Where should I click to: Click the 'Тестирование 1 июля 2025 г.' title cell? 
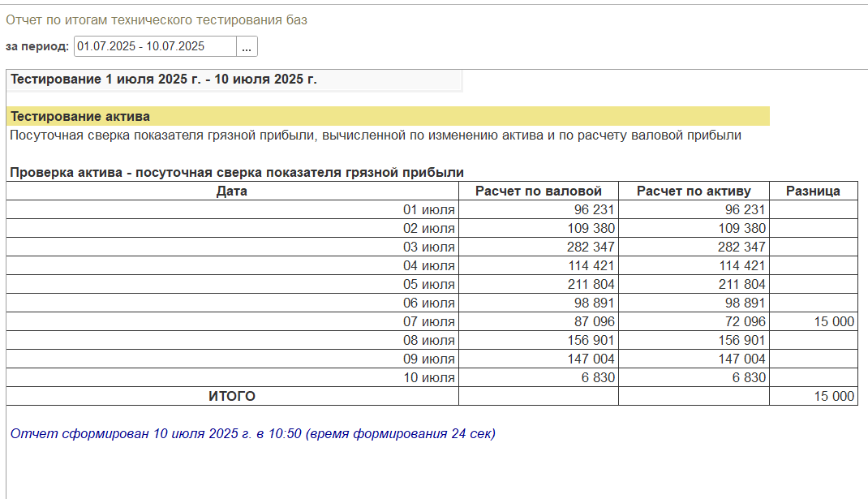coord(234,80)
